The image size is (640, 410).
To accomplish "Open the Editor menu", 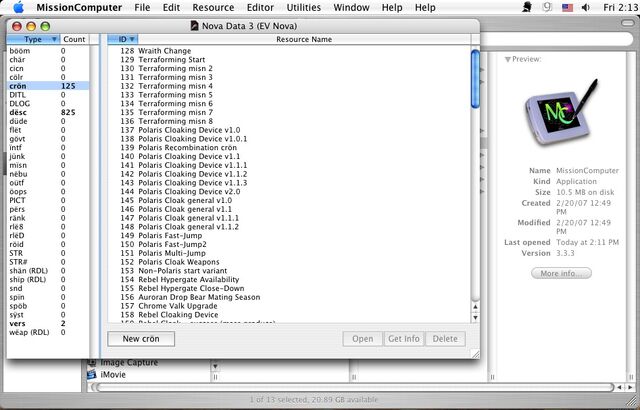I will click(x=260, y=7).
